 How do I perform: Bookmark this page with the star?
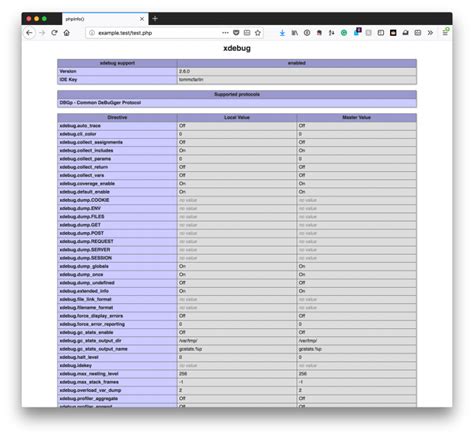point(258,33)
